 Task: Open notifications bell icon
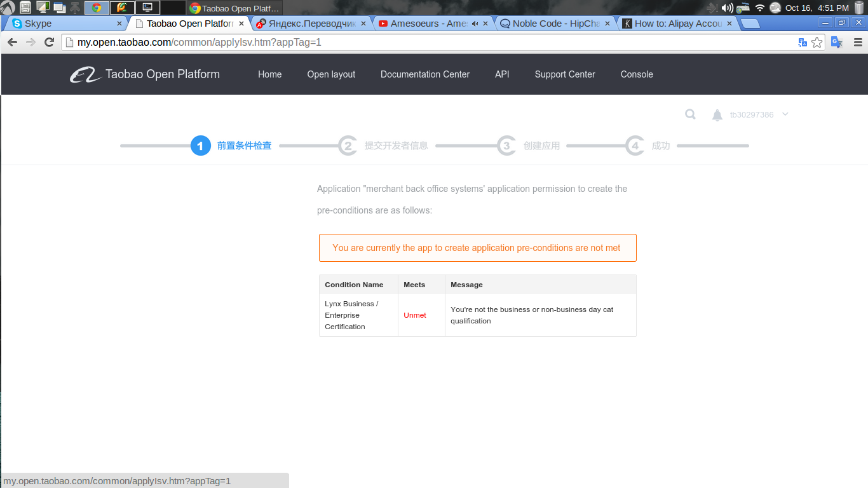click(717, 115)
